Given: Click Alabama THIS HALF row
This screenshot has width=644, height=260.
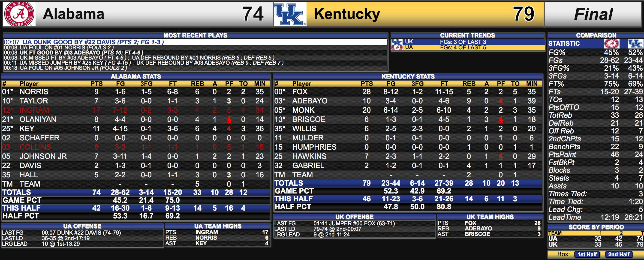Looking at the screenshot, I should 136,208.
